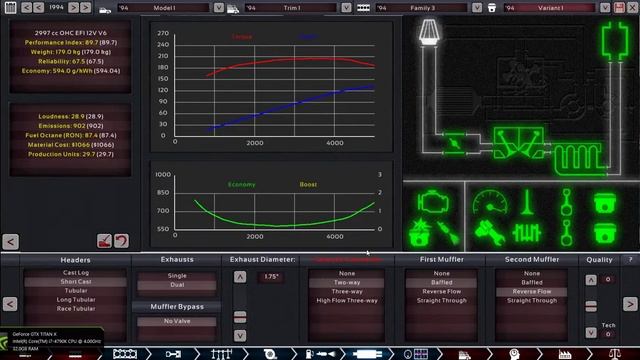The width and height of the screenshot is (640, 360).
Task: Select None for Second Muffler
Action: coord(531,273)
